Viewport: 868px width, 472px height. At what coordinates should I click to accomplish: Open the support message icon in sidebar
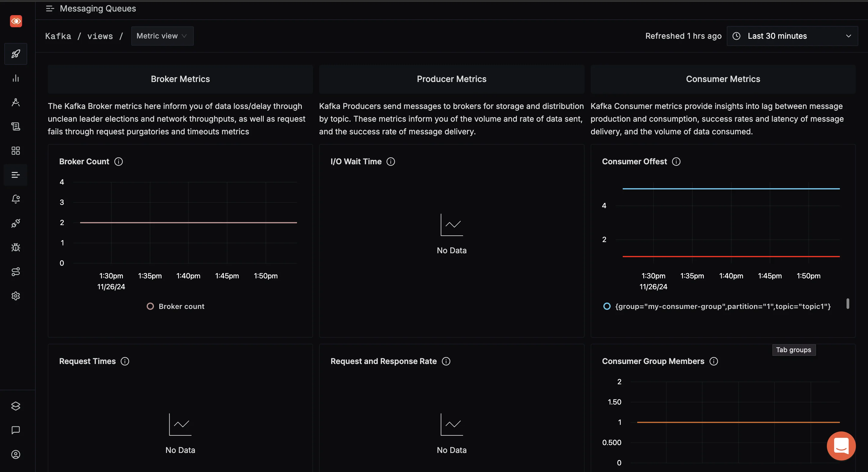(16, 430)
